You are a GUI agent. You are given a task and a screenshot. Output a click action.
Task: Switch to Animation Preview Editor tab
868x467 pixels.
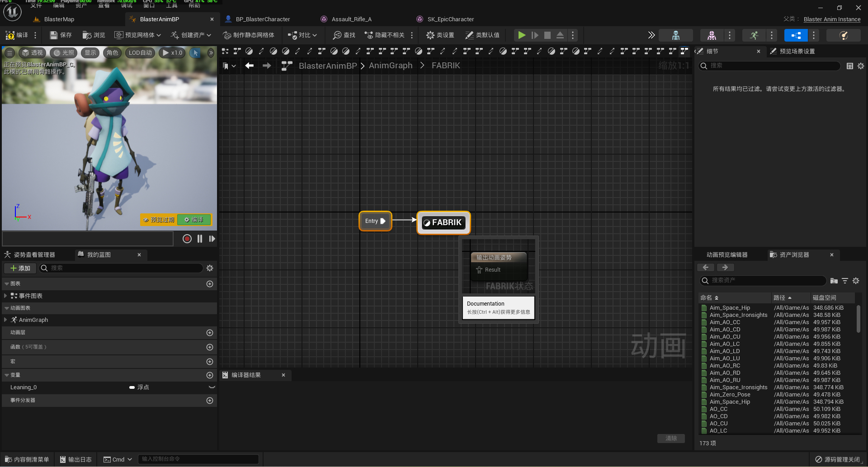[x=727, y=255]
